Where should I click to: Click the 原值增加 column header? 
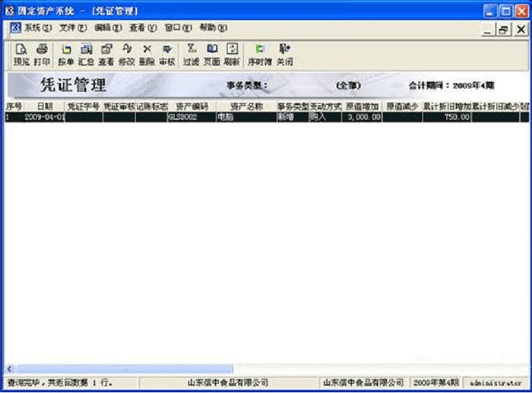click(362, 106)
